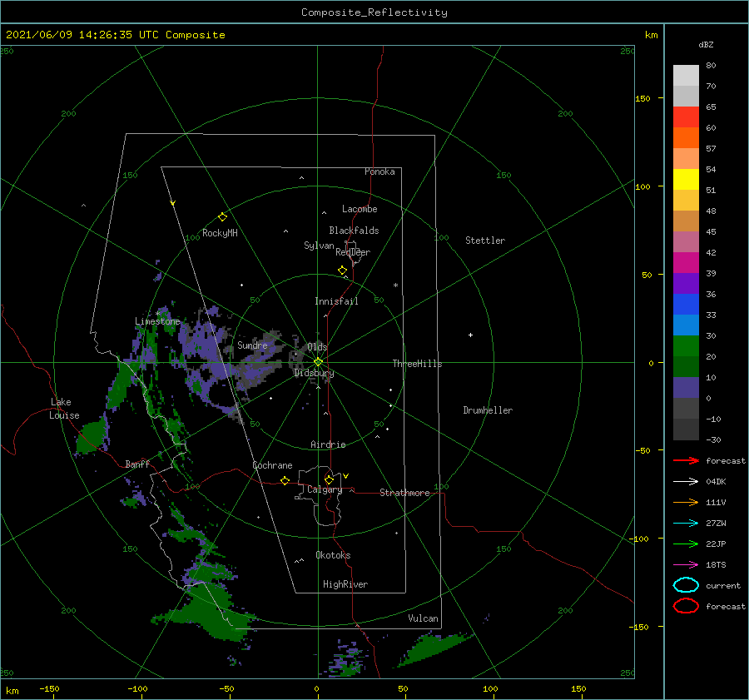The height and width of the screenshot is (700, 749).
Task: Click the Didsbury label
Action: point(314,373)
